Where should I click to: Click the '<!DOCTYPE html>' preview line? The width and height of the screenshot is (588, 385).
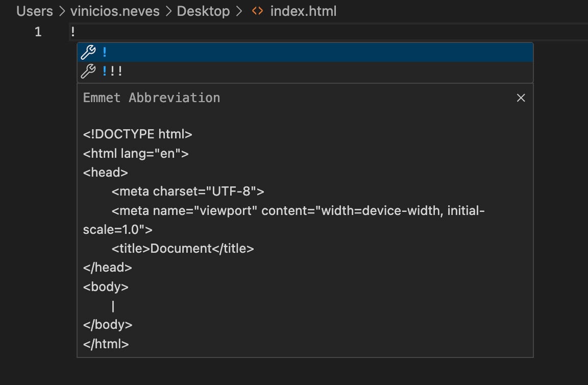click(138, 134)
